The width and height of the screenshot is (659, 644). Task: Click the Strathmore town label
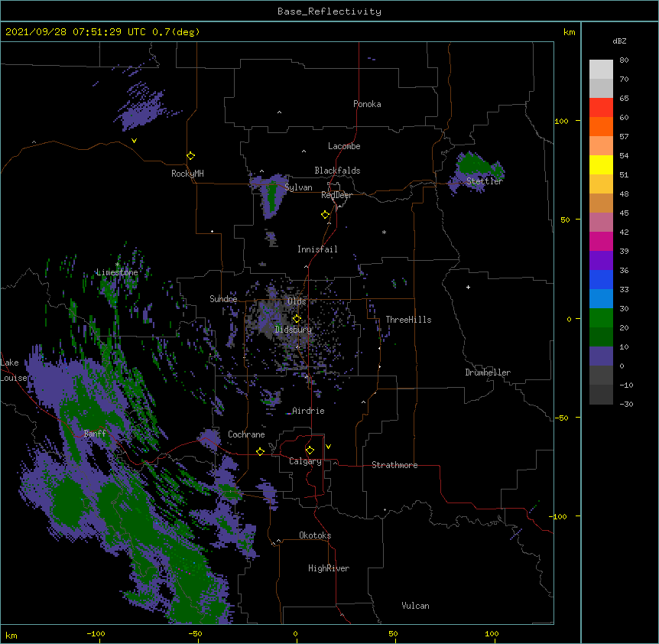[394, 465]
